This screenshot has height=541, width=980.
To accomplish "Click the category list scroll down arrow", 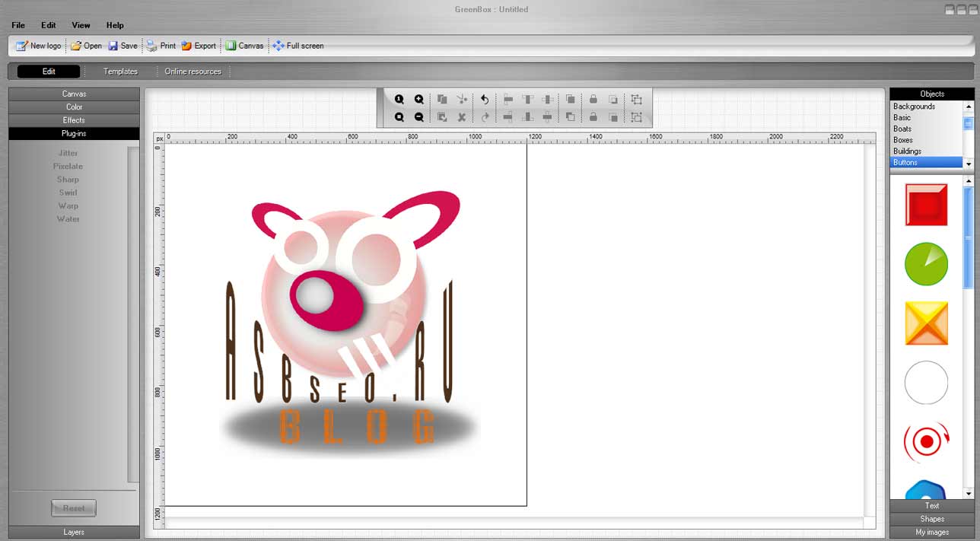I will 969,164.
